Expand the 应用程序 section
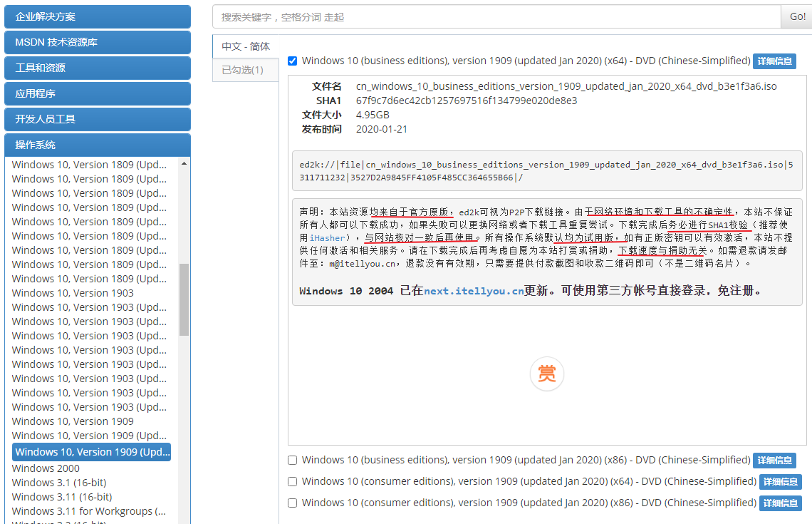The height and width of the screenshot is (524, 812). pos(98,93)
